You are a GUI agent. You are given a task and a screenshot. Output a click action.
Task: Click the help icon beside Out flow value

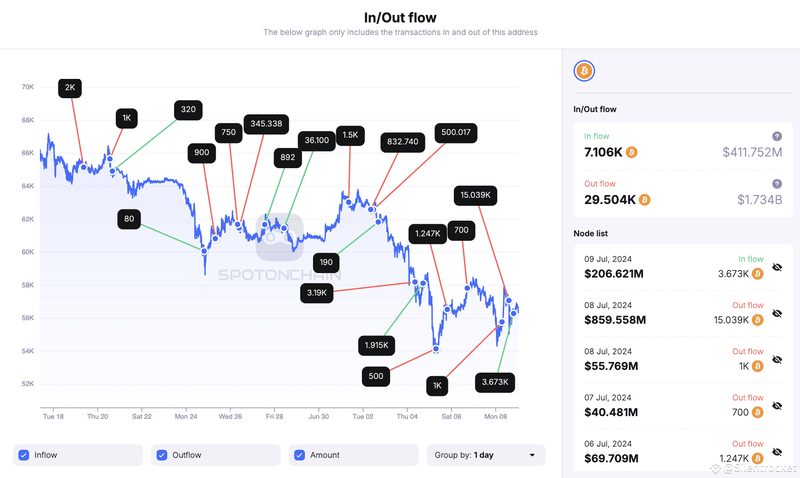[x=776, y=184]
